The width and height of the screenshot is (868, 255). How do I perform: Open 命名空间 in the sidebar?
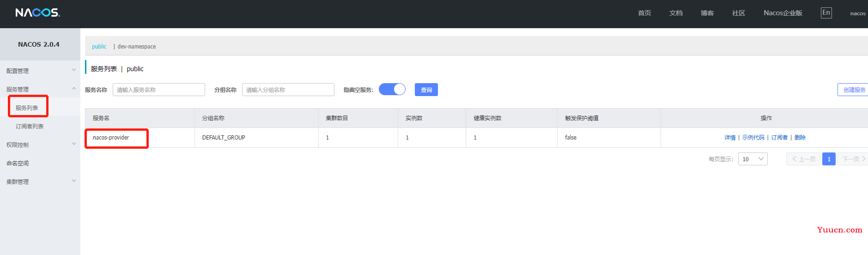pos(18,163)
